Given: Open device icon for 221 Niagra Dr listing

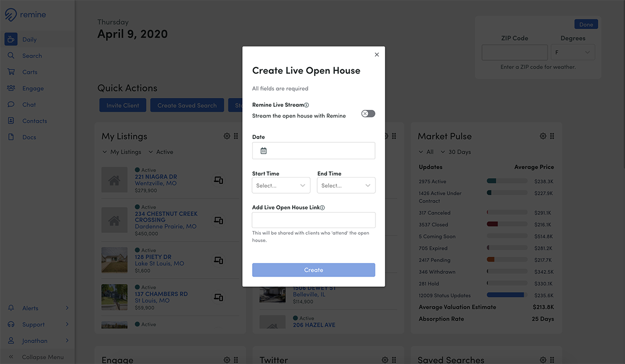Looking at the screenshot, I should point(219,180).
